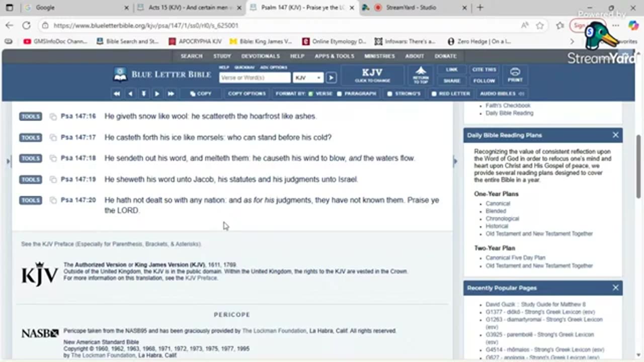Click the Follow button

484,80
